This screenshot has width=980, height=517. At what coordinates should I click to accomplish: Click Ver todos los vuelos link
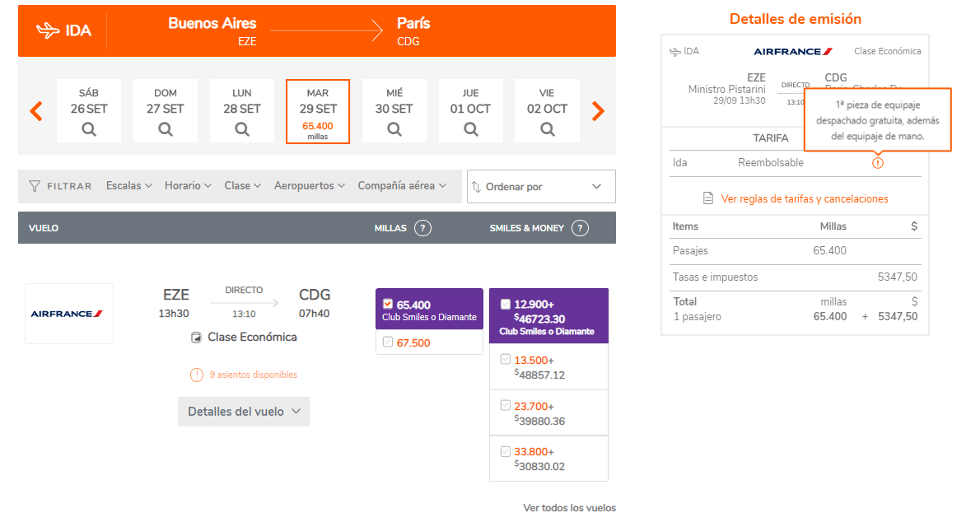click(x=569, y=508)
